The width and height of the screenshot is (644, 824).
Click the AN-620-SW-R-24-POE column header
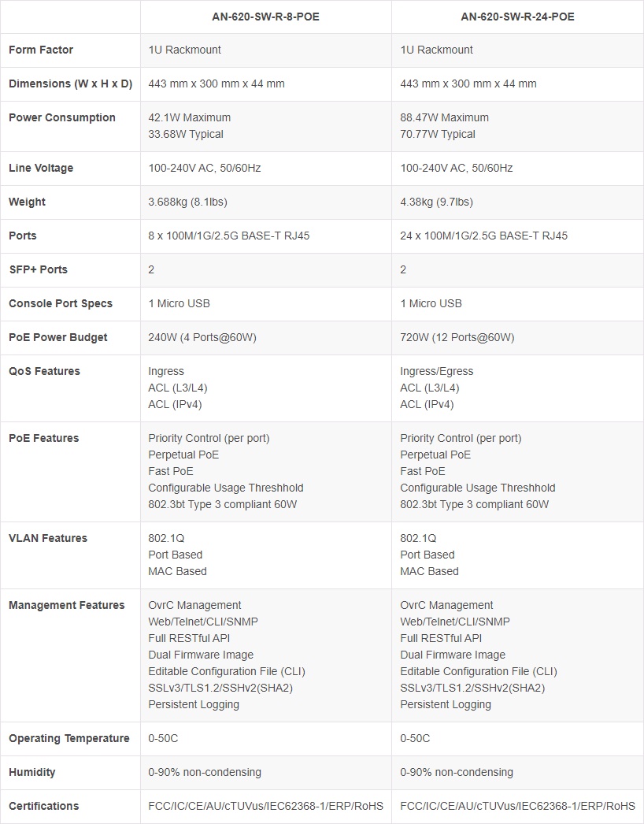point(517,17)
